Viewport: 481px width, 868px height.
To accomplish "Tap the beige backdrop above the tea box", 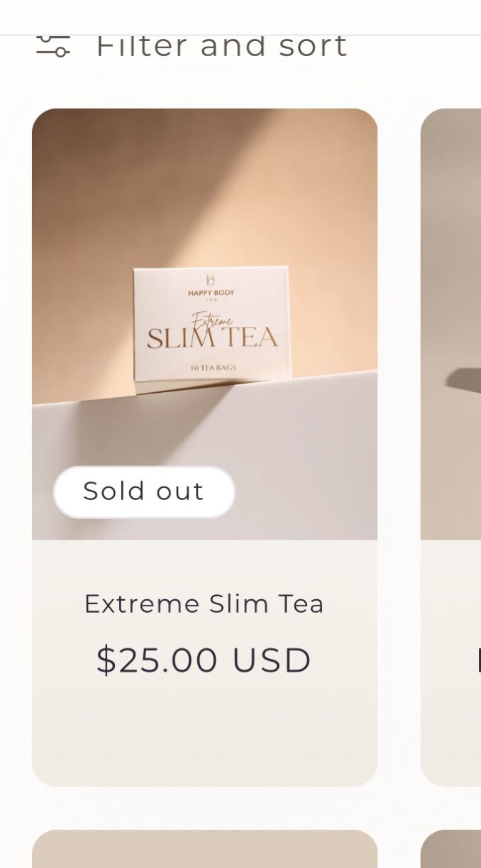I will 213,184.
